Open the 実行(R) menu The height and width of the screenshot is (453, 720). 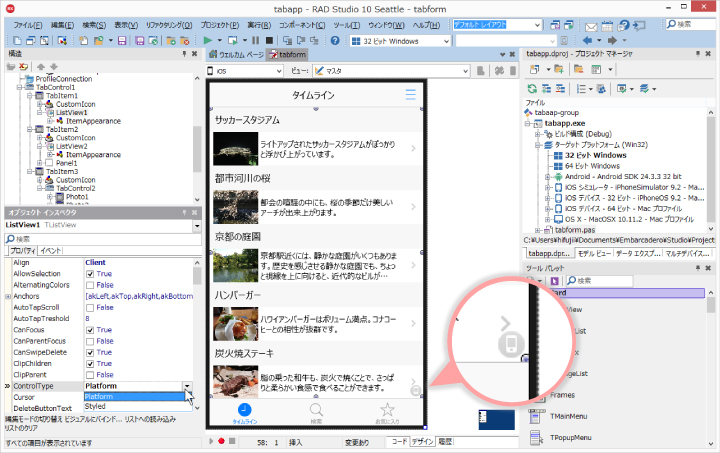[x=259, y=25]
